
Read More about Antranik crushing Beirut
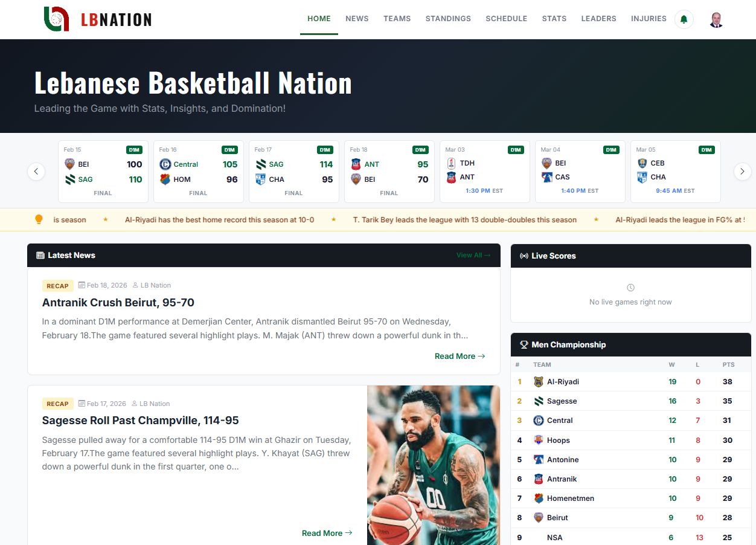[460, 356]
